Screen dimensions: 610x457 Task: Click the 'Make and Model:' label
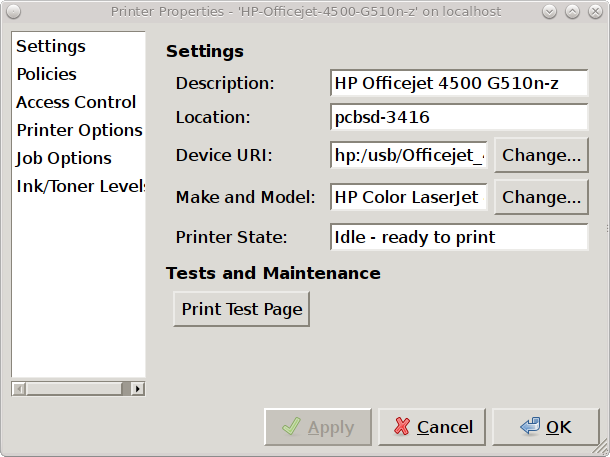245,197
